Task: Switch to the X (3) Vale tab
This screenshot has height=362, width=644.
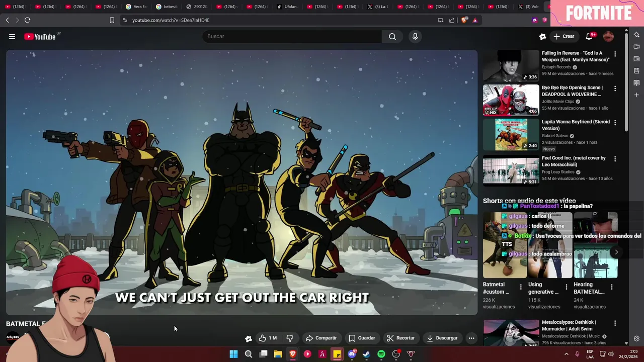Action: click(528, 7)
